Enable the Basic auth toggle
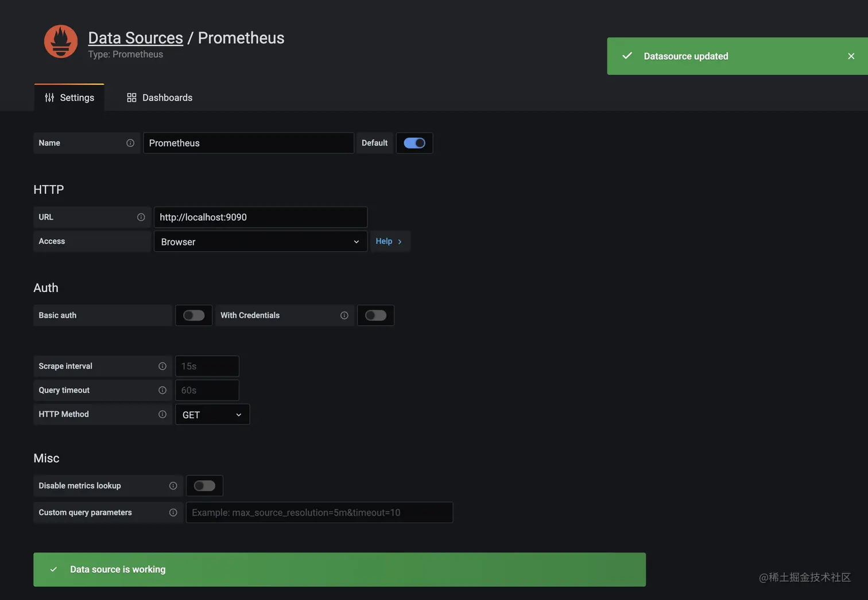868x600 pixels. [193, 315]
